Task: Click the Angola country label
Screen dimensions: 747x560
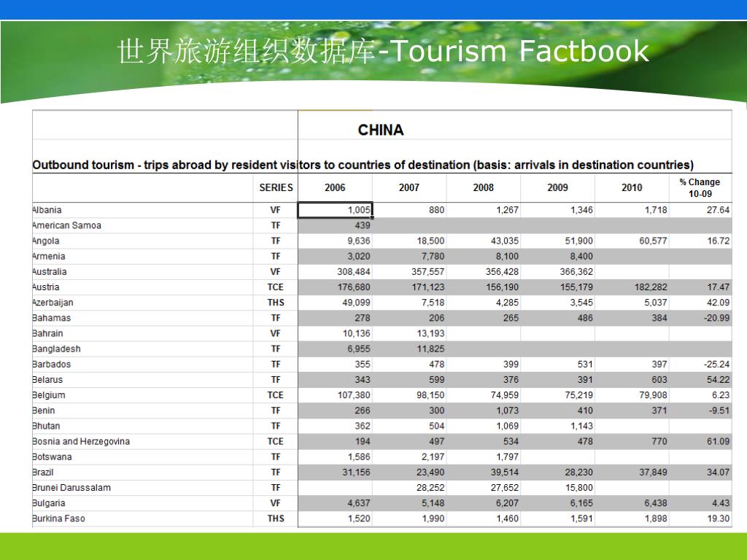Action: pyautogui.click(x=46, y=241)
